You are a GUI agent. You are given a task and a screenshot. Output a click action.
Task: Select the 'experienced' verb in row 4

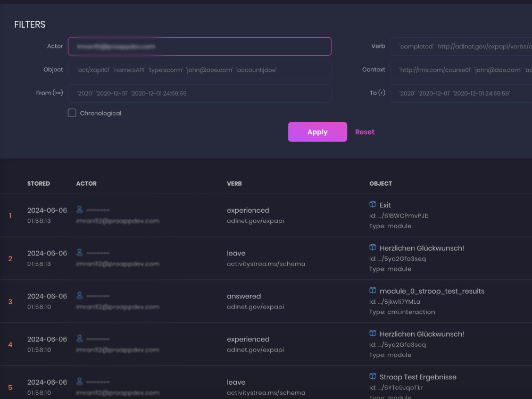click(x=248, y=339)
